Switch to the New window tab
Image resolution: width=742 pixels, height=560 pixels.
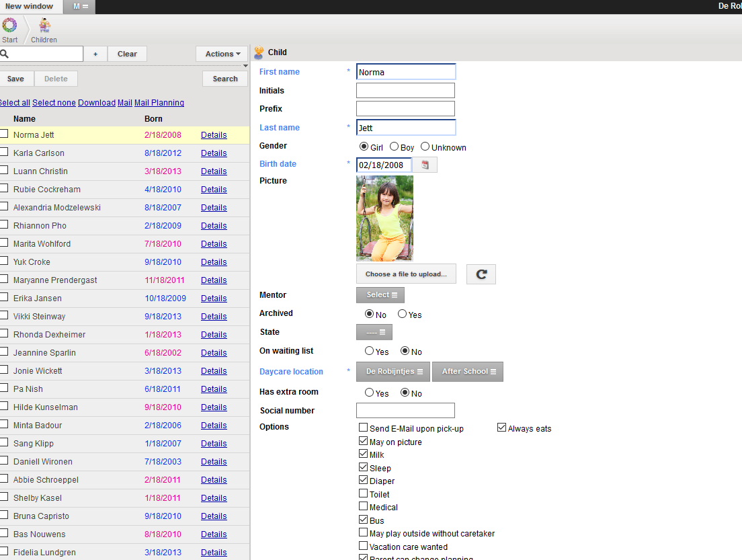click(30, 7)
